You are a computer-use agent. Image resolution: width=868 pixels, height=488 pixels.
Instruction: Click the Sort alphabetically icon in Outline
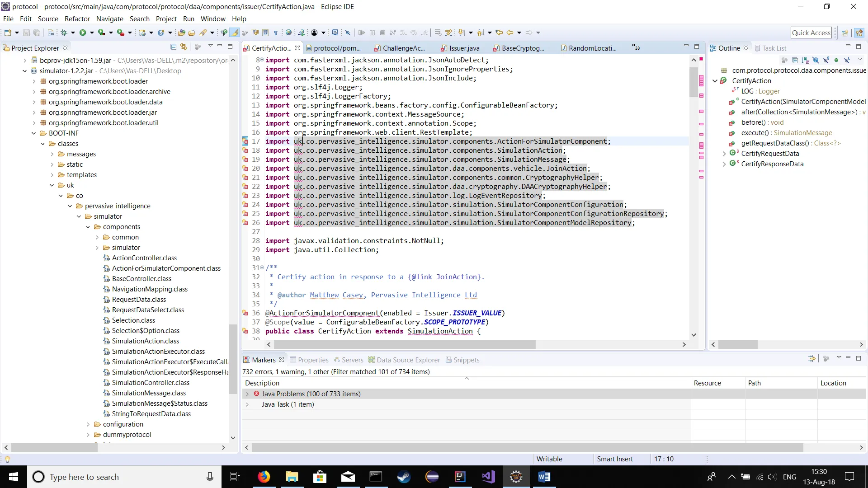pos(805,60)
